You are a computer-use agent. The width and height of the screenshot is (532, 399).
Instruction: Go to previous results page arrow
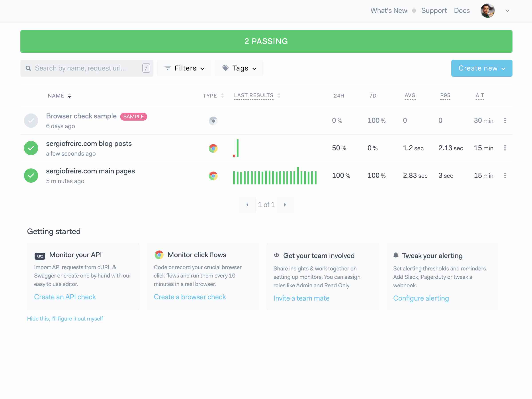(247, 205)
